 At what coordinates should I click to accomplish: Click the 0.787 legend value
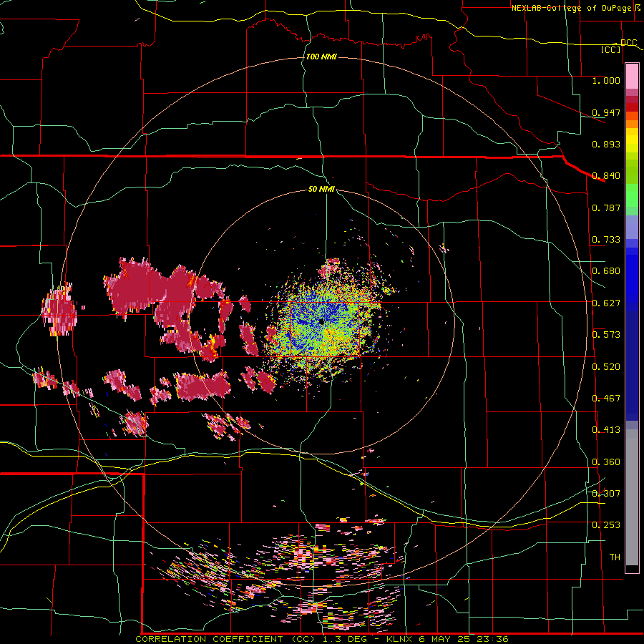(606, 208)
